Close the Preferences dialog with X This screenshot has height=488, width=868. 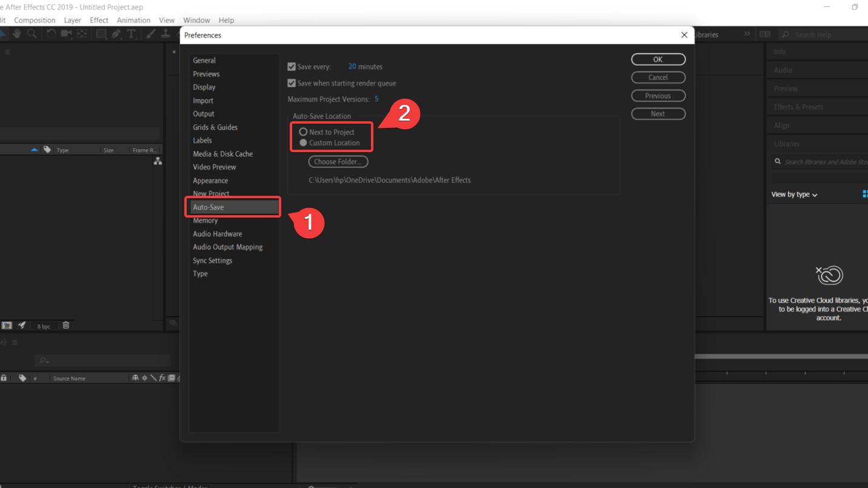pyautogui.click(x=684, y=35)
